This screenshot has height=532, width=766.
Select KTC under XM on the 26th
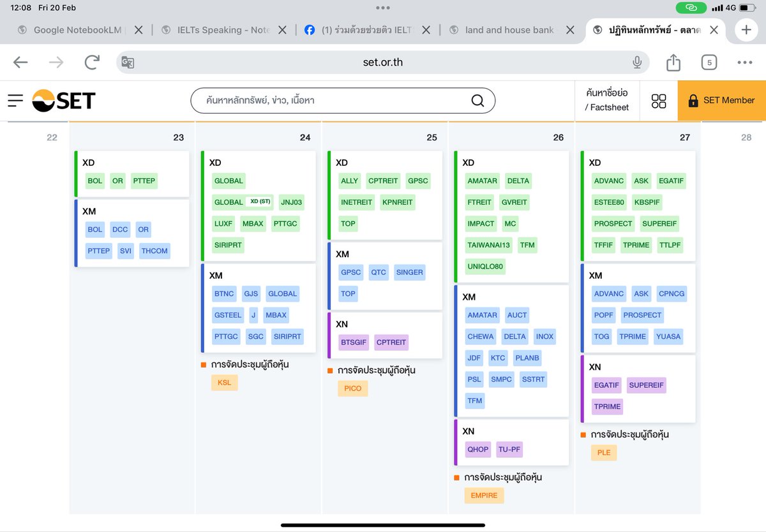498,358
